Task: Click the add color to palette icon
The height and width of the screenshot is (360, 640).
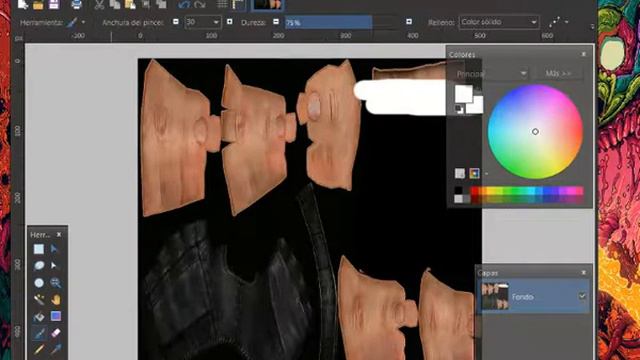Action: (460, 173)
